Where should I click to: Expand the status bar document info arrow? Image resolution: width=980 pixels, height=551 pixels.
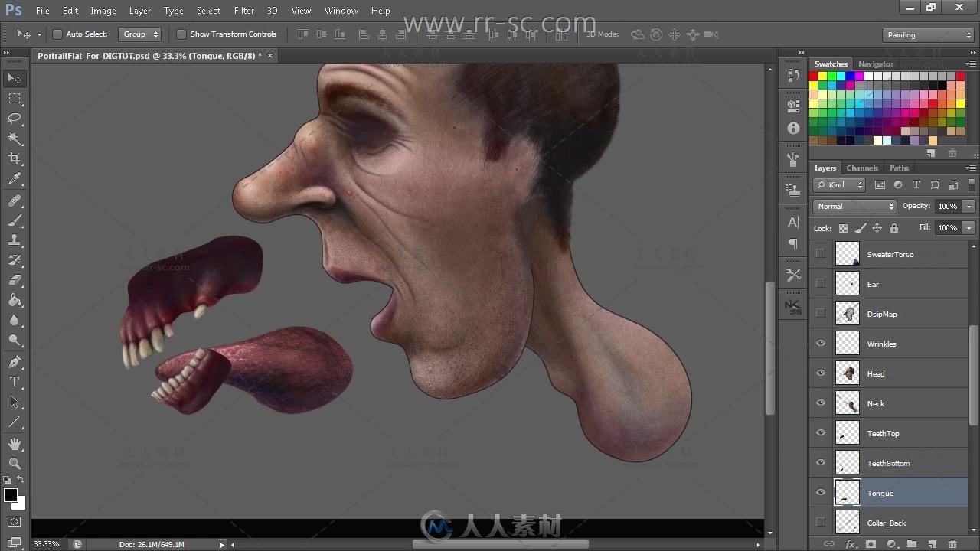click(x=222, y=544)
